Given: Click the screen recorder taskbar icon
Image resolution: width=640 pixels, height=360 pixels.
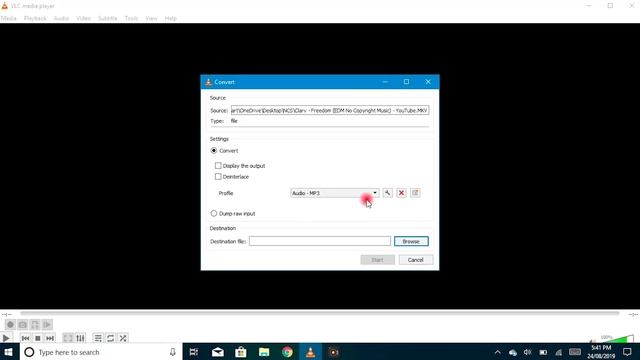Looking at the screenshot, I should pos(334,352).
